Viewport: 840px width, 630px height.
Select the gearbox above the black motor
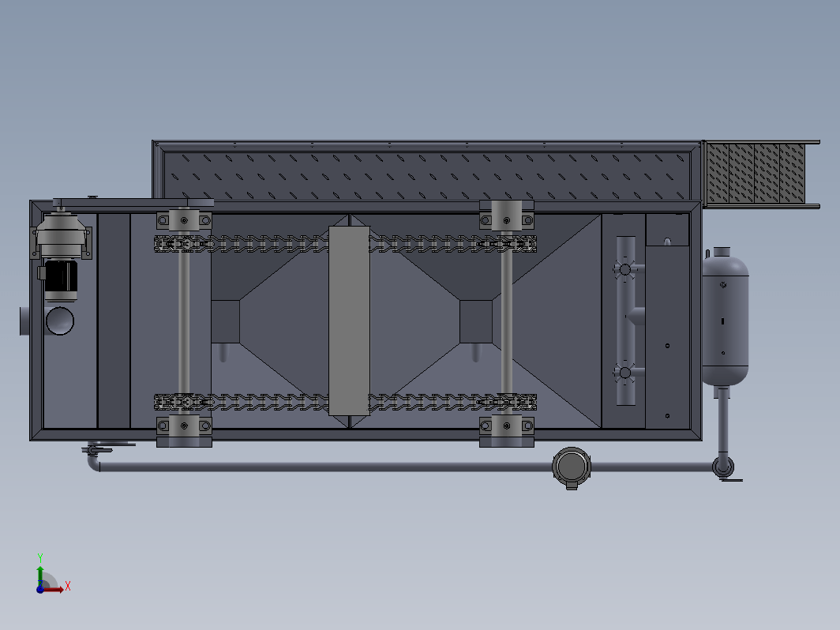click(x=61, y=236)
